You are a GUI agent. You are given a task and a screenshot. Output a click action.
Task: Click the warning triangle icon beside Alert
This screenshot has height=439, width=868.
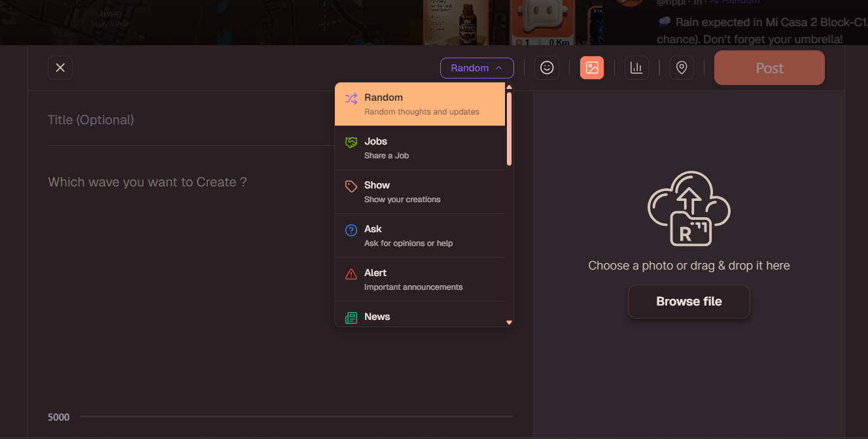[351, 274]
